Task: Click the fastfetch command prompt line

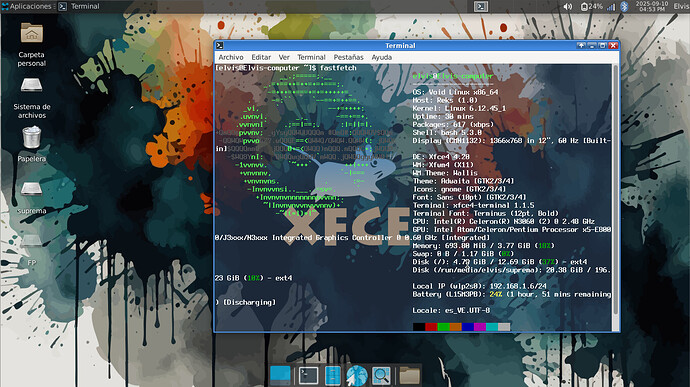Action: [x=286, y=68]
